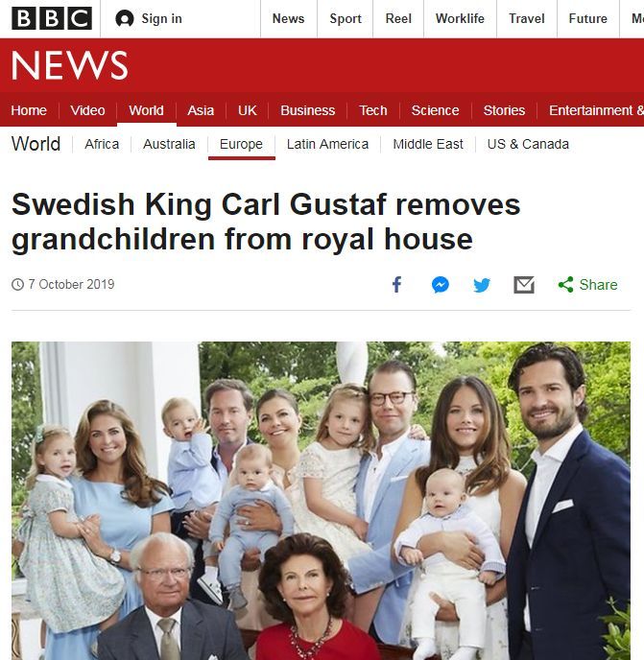Open the Sport section in top bar

tap(346, 18)
